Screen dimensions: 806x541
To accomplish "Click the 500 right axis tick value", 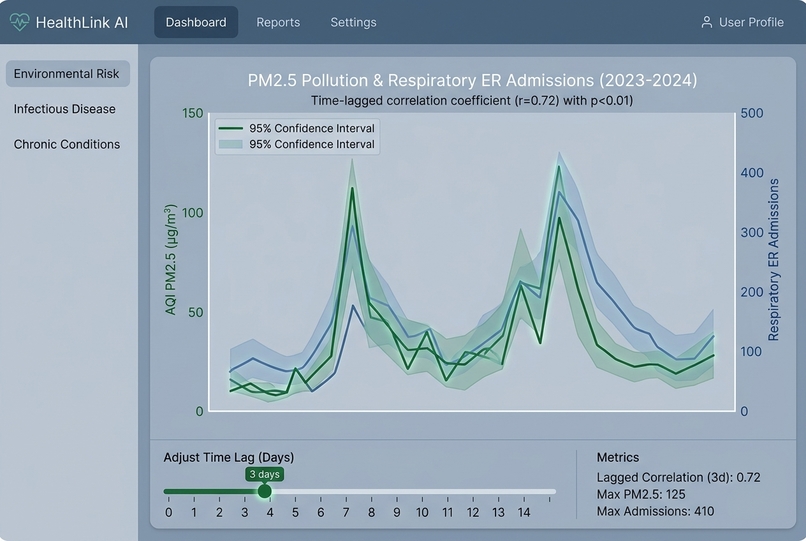I will (x=752, y=113).
